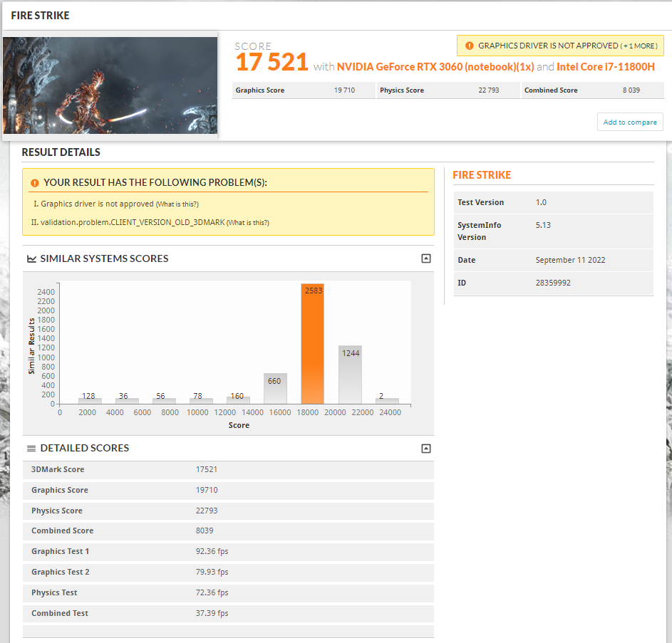The height and width of the screenshot is (643, 672).
Task: Click the FIRE STRIKE page title
Action: [41, 16]
